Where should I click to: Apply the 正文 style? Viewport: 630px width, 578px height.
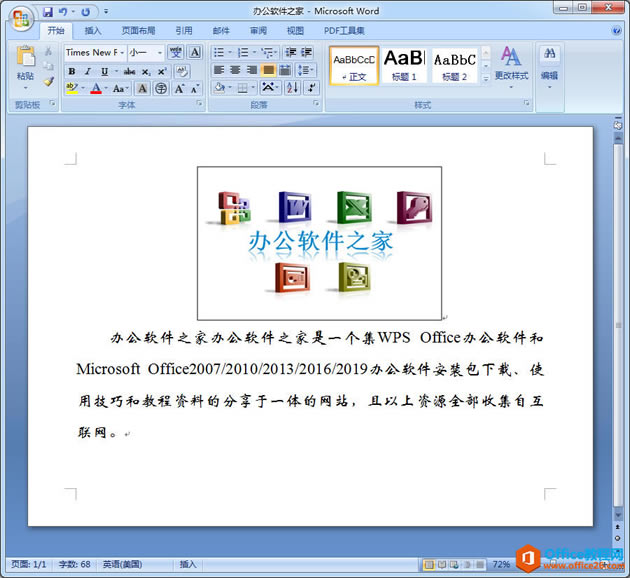354,66
